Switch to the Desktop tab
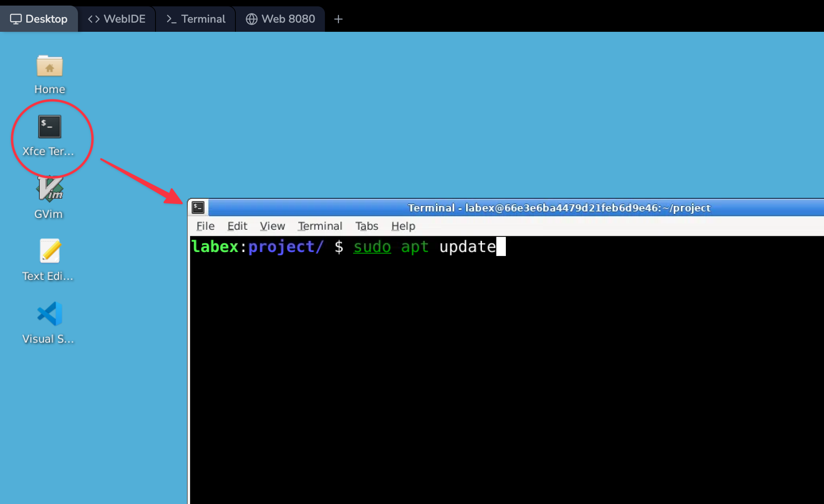 [x=40, y=18]
